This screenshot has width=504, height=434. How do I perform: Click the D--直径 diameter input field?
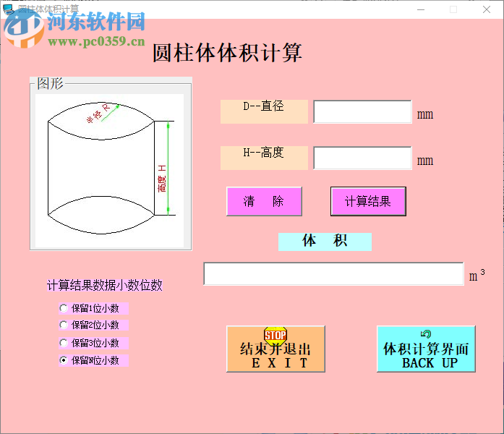pyautogui.click(x=362, y=112)
